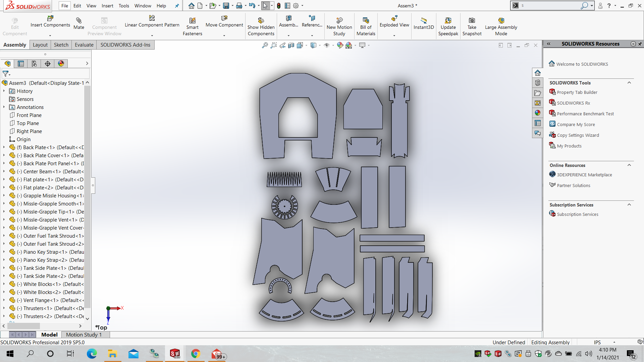Select Top Plane in feature tree
644x362 pixels.
[28, 123]
